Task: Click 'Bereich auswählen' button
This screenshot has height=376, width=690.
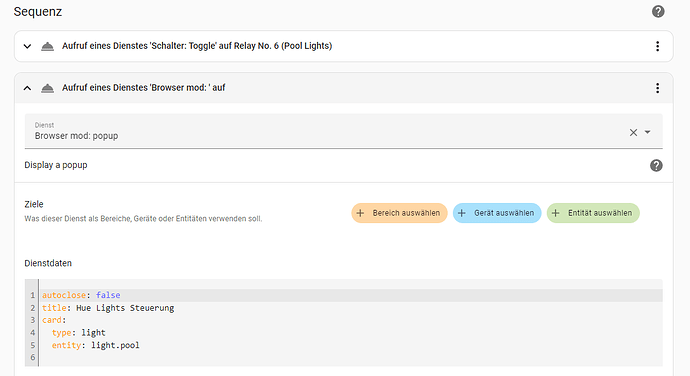Action: point(399,213)
